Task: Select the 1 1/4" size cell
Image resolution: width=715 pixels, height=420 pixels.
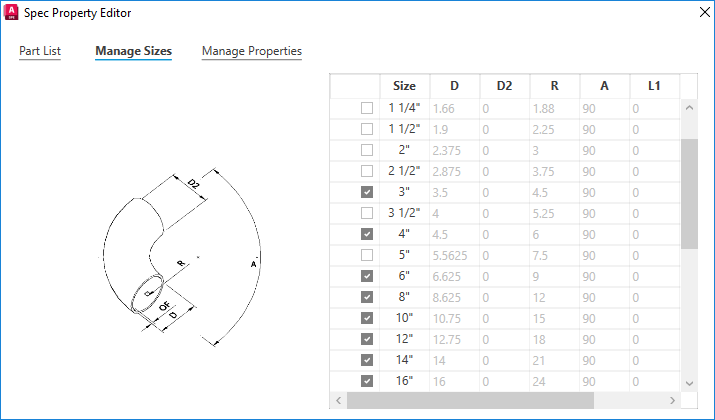Action: click(404, 108)
